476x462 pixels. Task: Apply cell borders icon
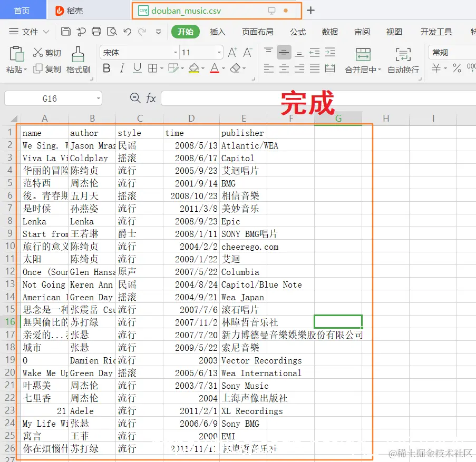(152, 68)
